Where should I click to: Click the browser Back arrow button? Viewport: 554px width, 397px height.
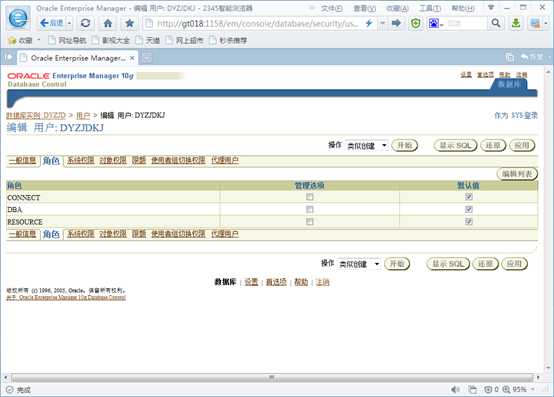point(51,23)
